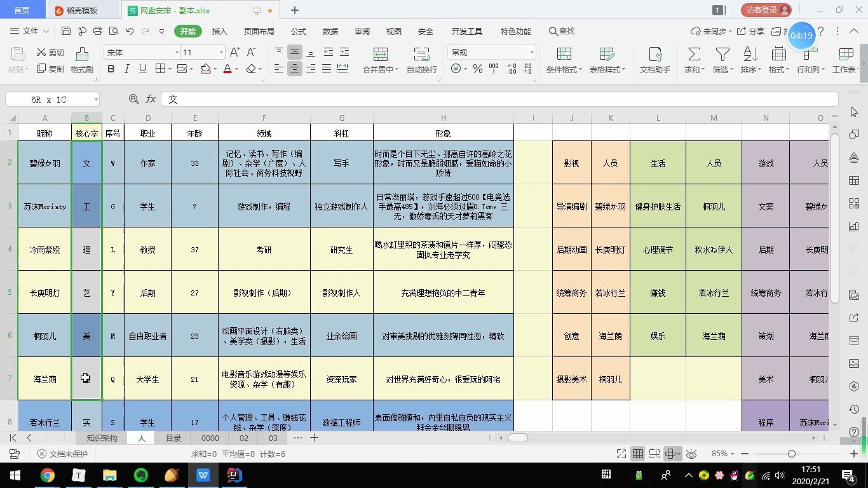Click the Copy (复制) button

[x=50, y=69]
